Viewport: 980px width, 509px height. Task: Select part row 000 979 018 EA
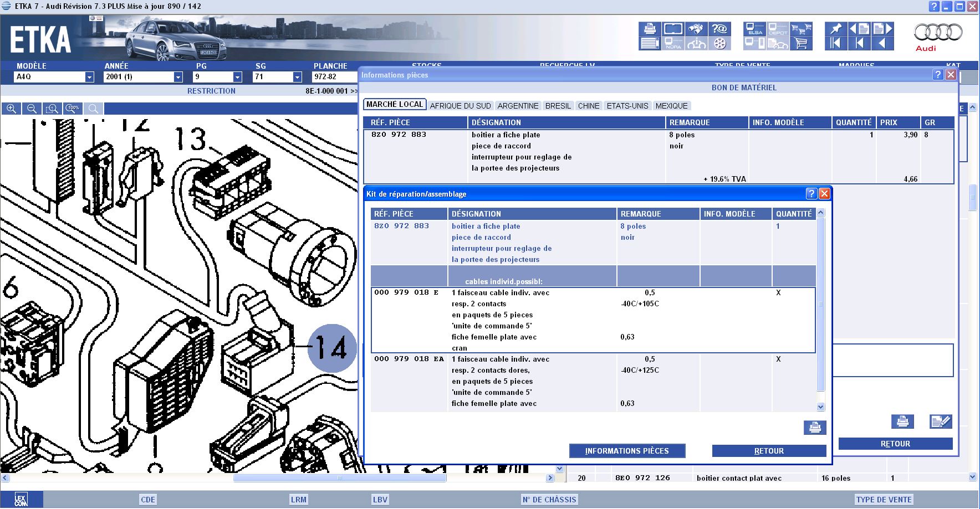[x=409, y=359]
